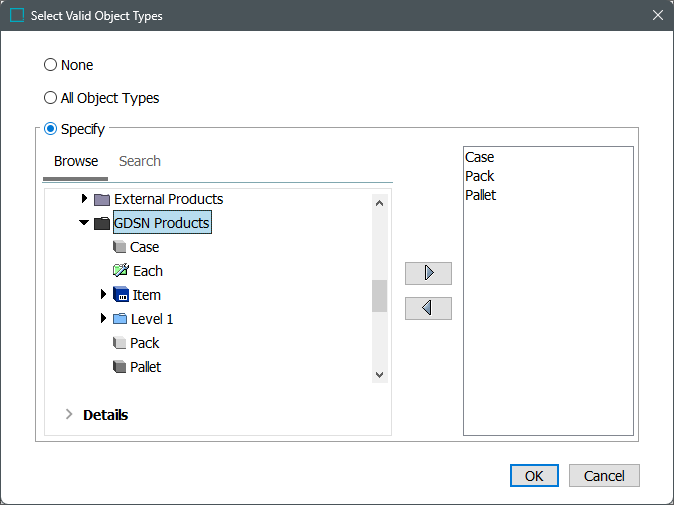Open the Browse tab
Image resolution: width=674 pixels, height=505 pixels.
click(x=76, y=161)
